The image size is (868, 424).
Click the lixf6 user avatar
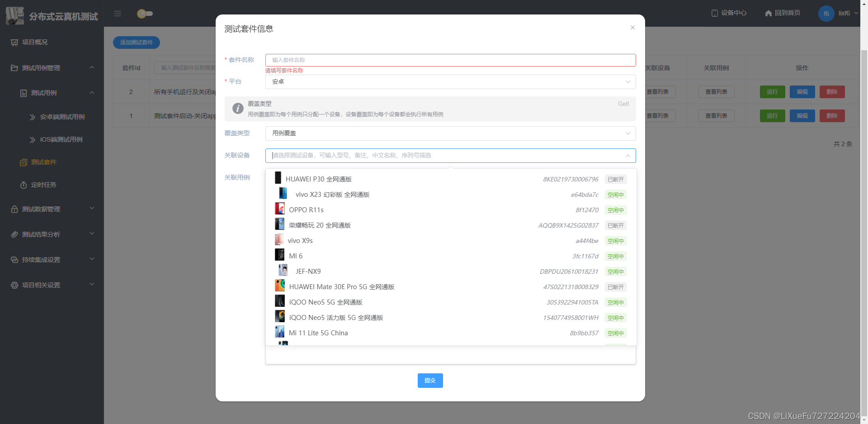[826, 14]
